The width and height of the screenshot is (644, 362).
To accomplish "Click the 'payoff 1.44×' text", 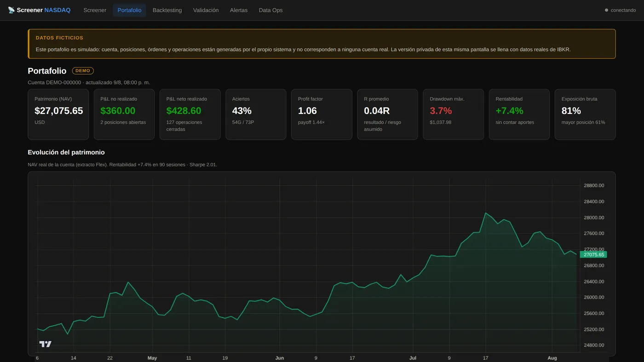I will coord(311,122).
